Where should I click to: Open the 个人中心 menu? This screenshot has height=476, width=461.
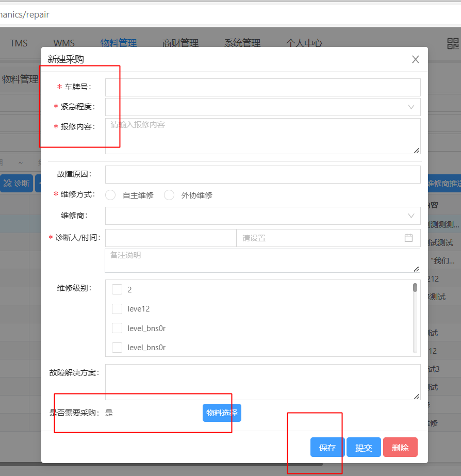(304, 43)
